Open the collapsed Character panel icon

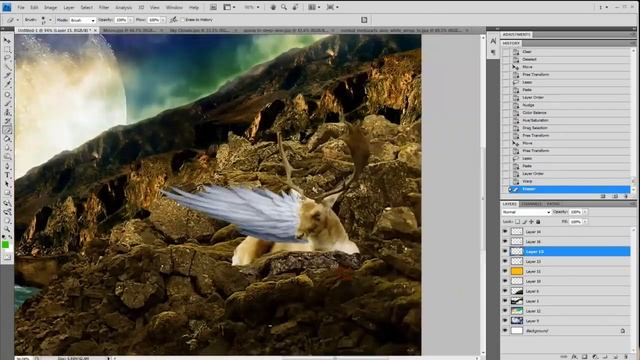(493, 42)
